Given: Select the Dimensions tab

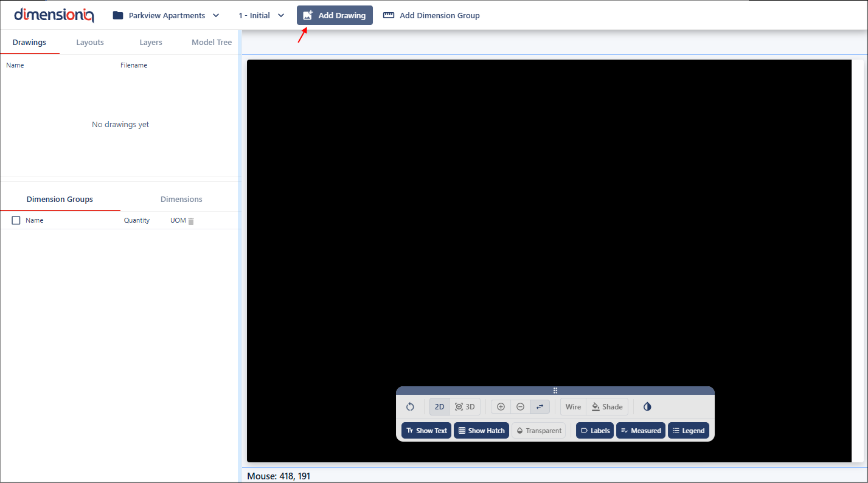Looking at the screenshot, I should click(x=181, y=200).
